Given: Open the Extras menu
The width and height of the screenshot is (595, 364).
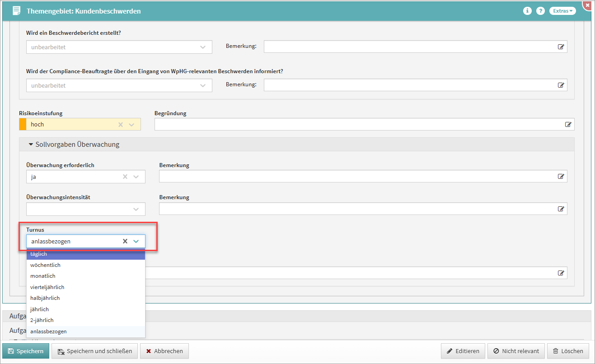Looking at the screenshot, I should click(x=562, y=11).
